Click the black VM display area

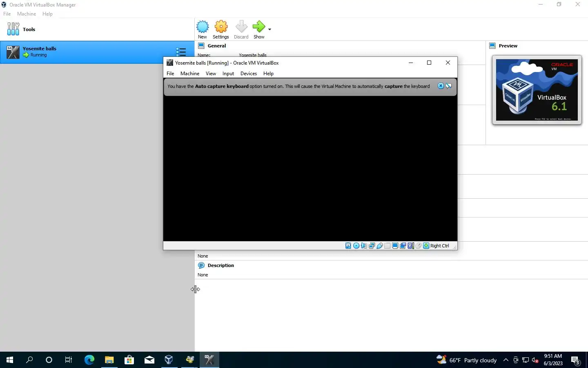[x=310, y=168]
